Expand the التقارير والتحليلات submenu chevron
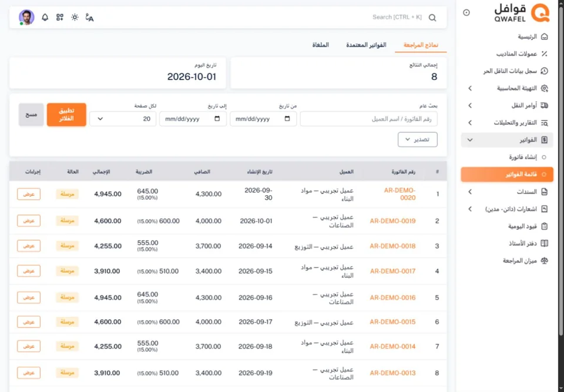Viewport: 564px width, 392px height. (470, 123)
